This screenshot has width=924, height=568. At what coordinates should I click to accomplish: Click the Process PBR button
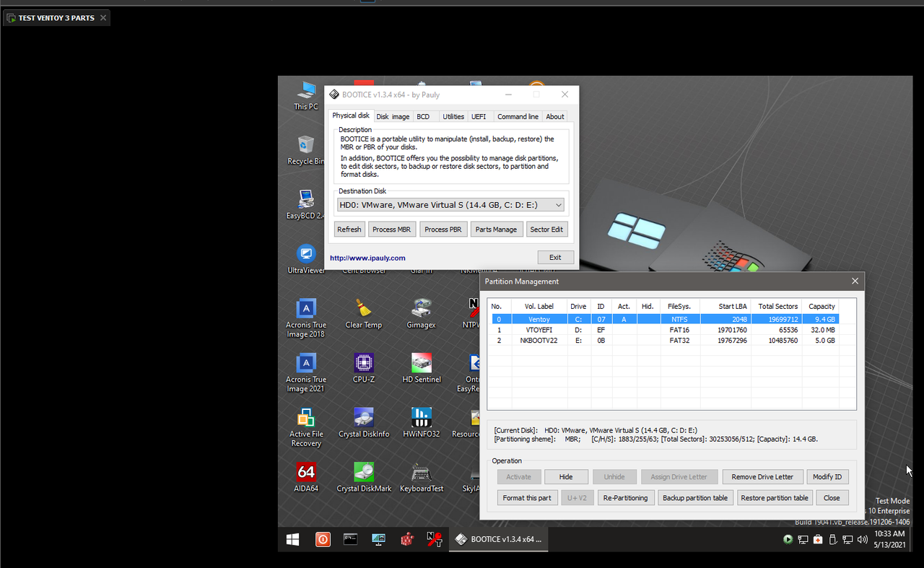point(443,230)
